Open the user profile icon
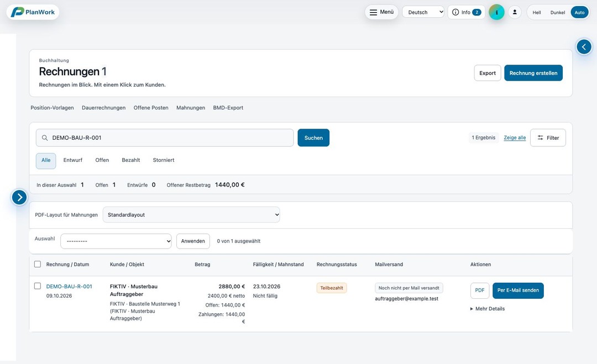 (x=515, y=12)
